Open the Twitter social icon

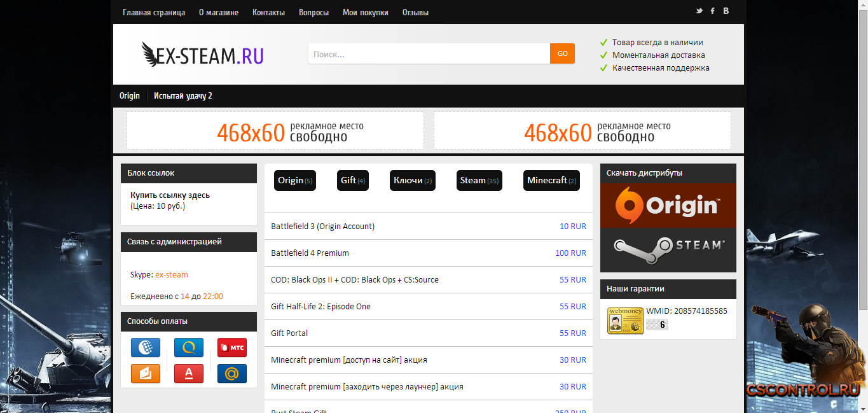[x=699, y=11]
